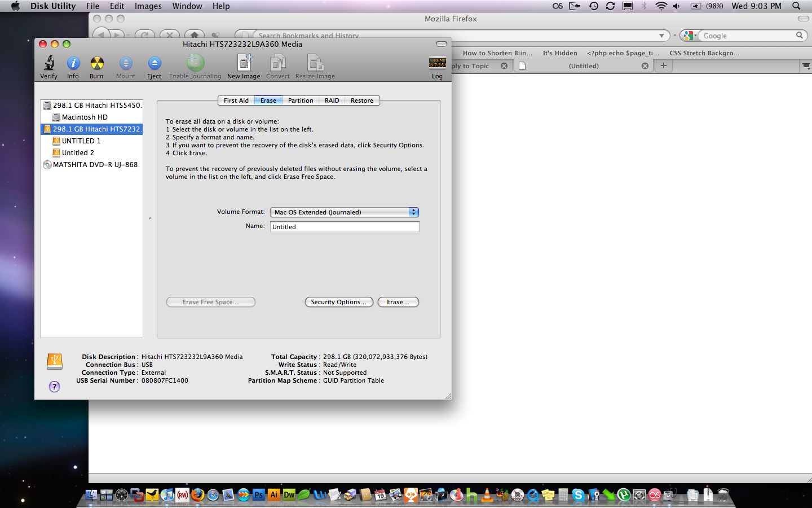Open the Images menu

148,6
